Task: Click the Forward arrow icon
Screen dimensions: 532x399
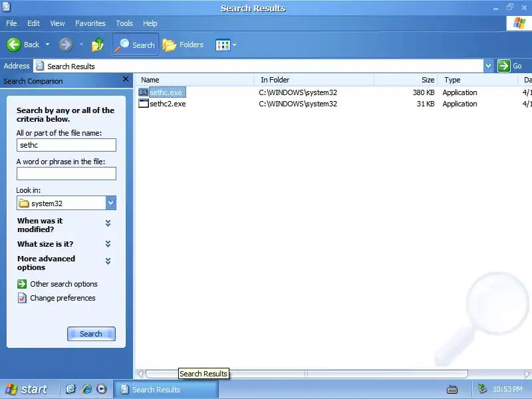Action: pos(65,45)
